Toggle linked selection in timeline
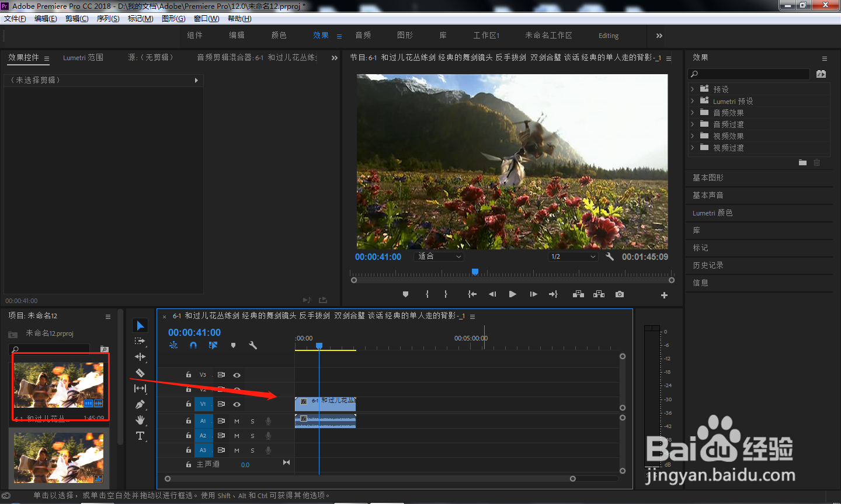 213,345
